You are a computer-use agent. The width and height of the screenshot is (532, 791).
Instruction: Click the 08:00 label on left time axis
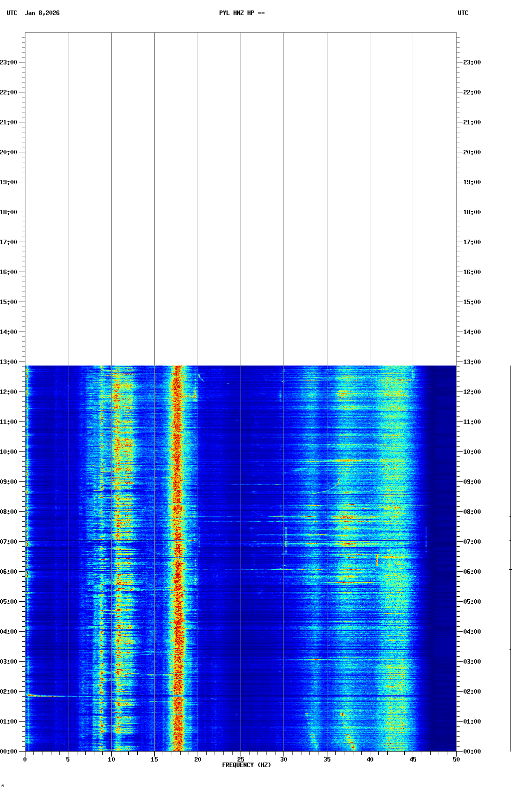8,512
